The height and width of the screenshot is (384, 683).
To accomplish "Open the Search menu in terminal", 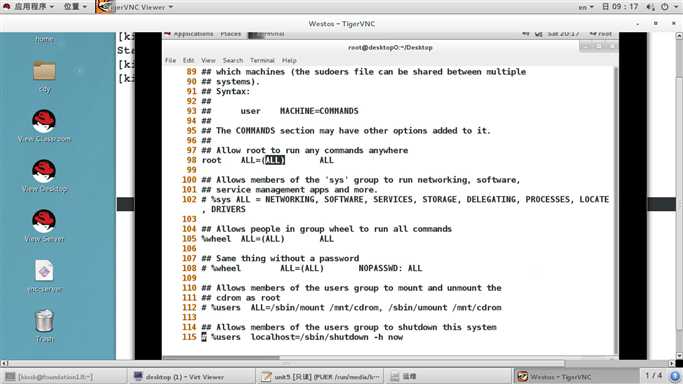I will coord(233,61).
